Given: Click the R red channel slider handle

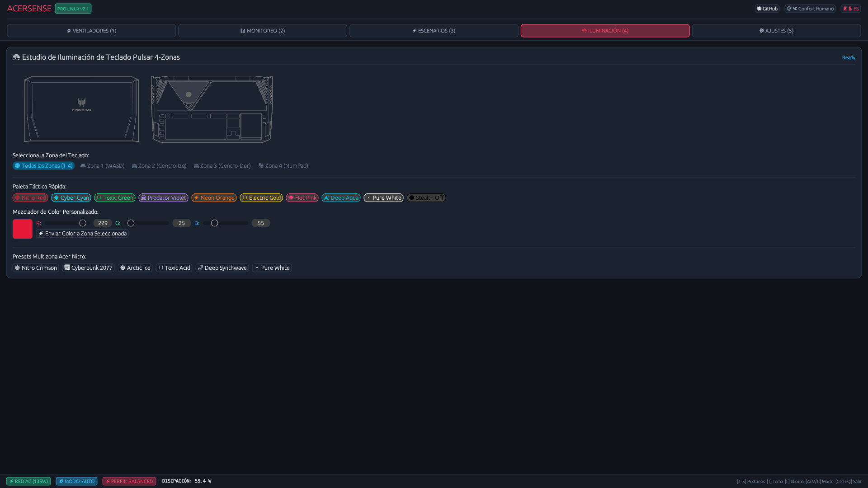Looking at the screenshot, I should (83, 223).
